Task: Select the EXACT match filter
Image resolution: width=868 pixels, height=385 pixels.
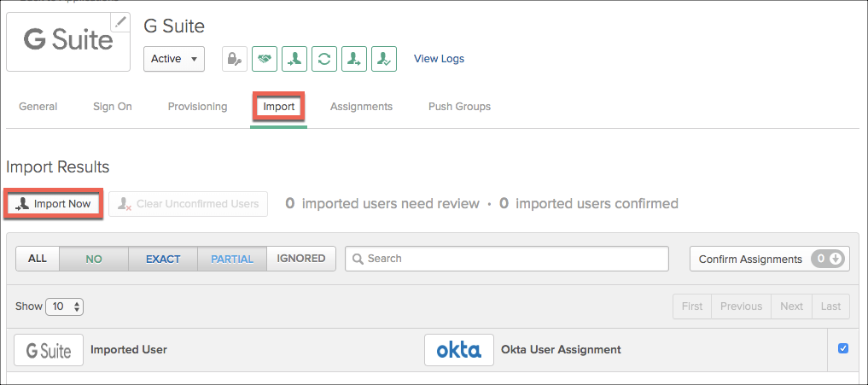Action: (x=163, y=259)
